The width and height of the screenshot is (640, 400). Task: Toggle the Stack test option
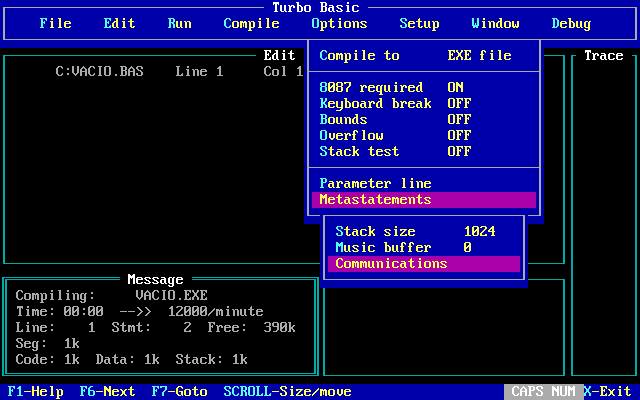pos(424,151)
